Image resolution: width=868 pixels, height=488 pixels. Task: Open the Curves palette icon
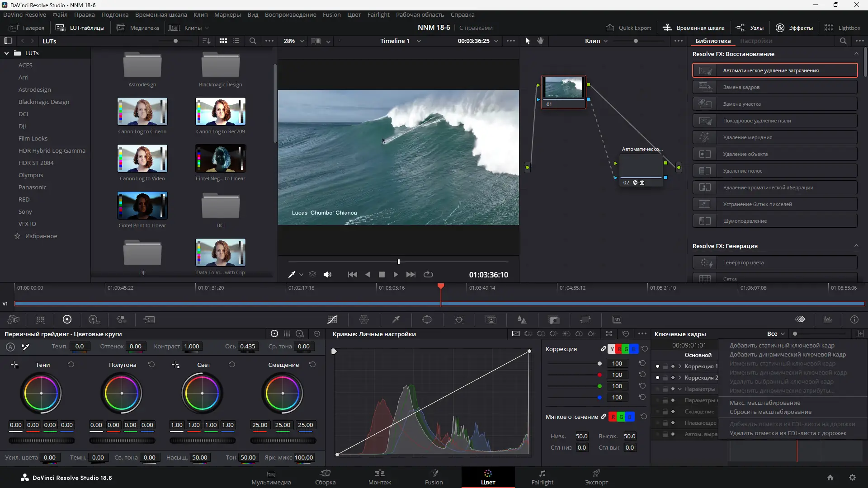332,320
